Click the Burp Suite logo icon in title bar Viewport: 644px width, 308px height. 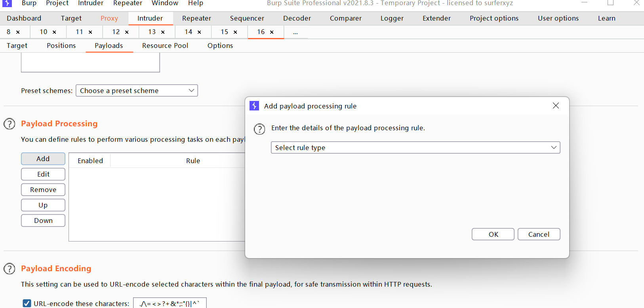(x=7, y=3)
